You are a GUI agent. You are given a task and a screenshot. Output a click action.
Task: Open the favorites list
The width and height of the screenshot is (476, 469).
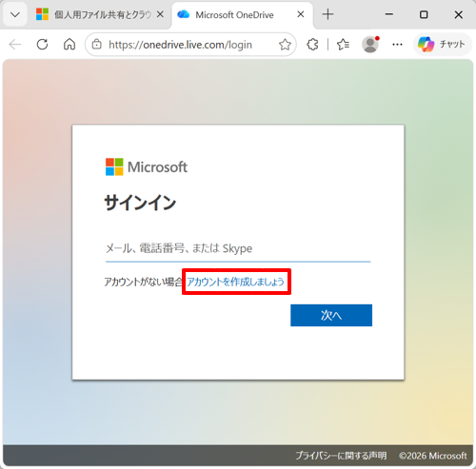pos(343,45)
